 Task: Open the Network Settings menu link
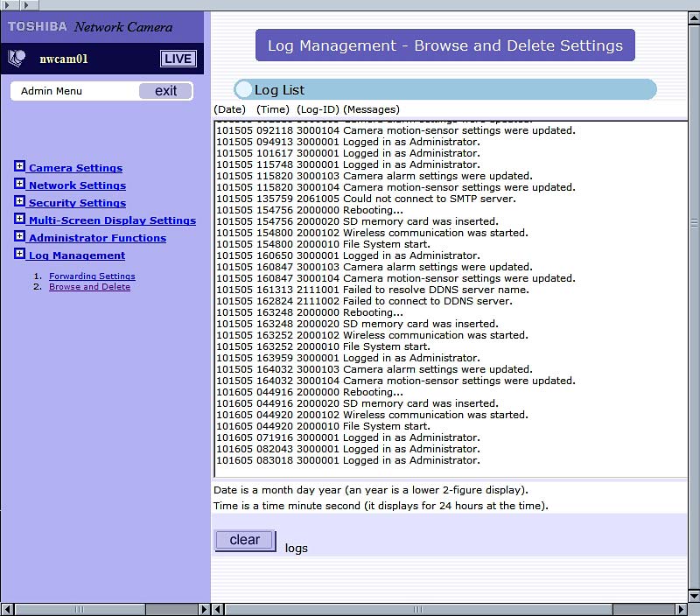pos(77,185)
